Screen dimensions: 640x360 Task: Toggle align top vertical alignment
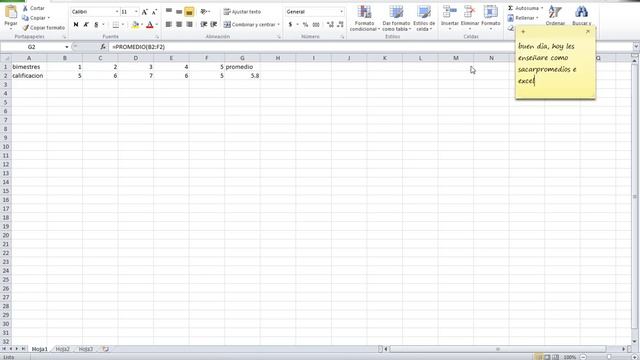click(x=169, y=12)
